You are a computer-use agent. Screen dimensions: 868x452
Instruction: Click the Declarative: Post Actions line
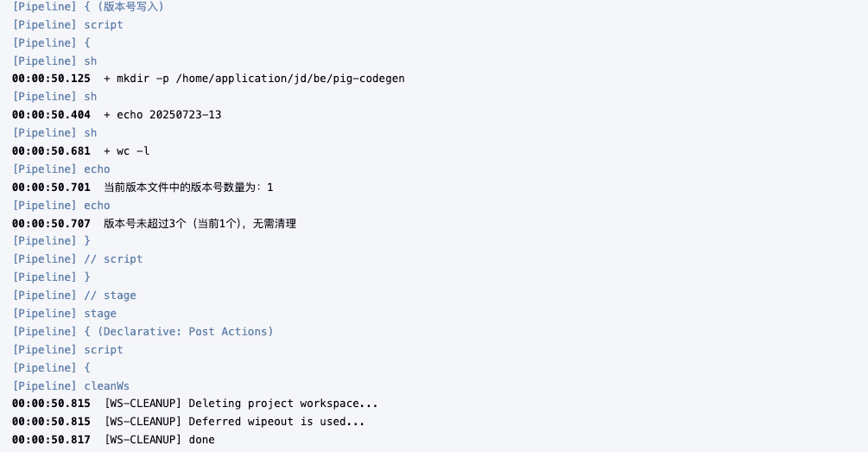143,332
